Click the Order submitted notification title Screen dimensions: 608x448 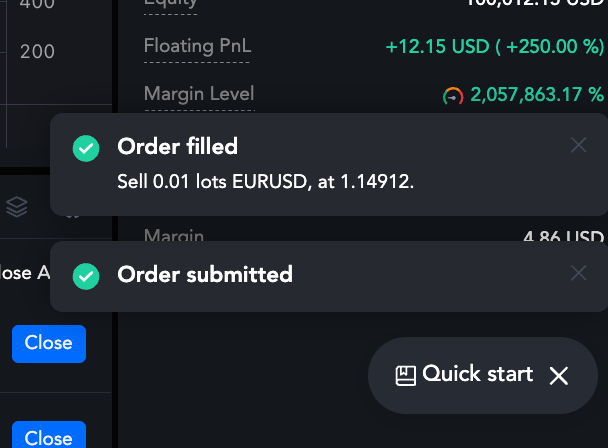(205, 274)
